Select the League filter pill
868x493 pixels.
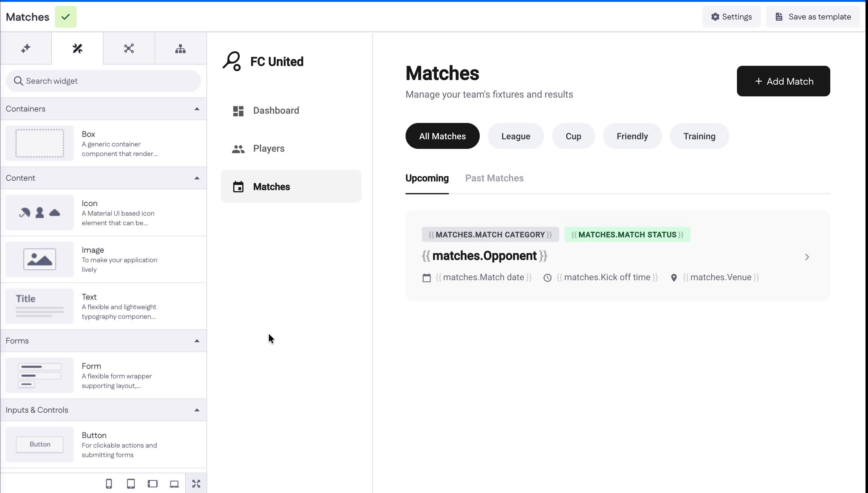(x=515, y=136)
